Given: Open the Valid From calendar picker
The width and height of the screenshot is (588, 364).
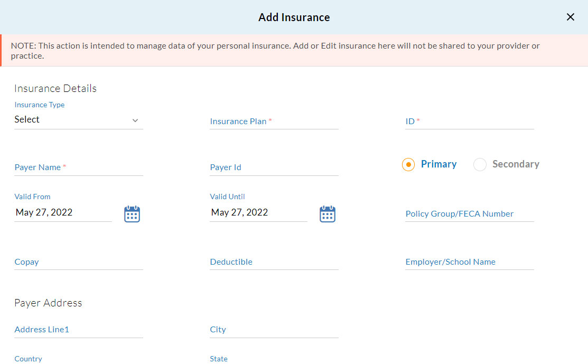Looking at the screenshot, I should point(132,213).
